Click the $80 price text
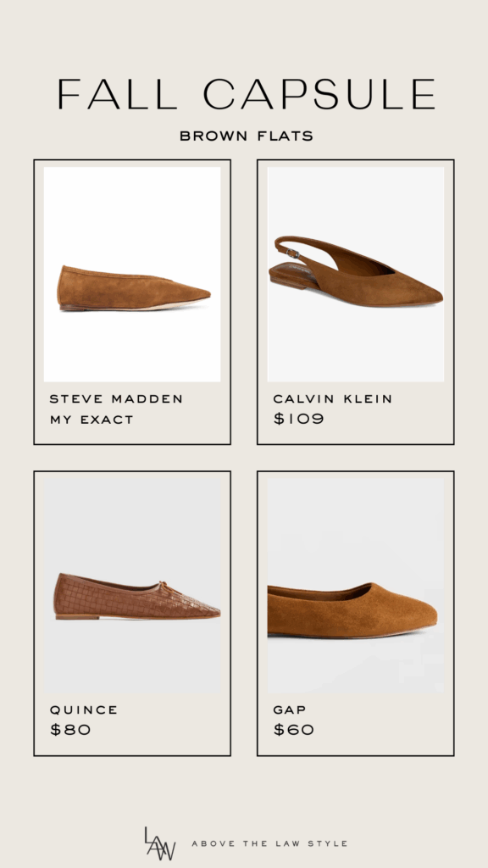The height and width of the screenshot is (868, 488). tap(70, 730)
